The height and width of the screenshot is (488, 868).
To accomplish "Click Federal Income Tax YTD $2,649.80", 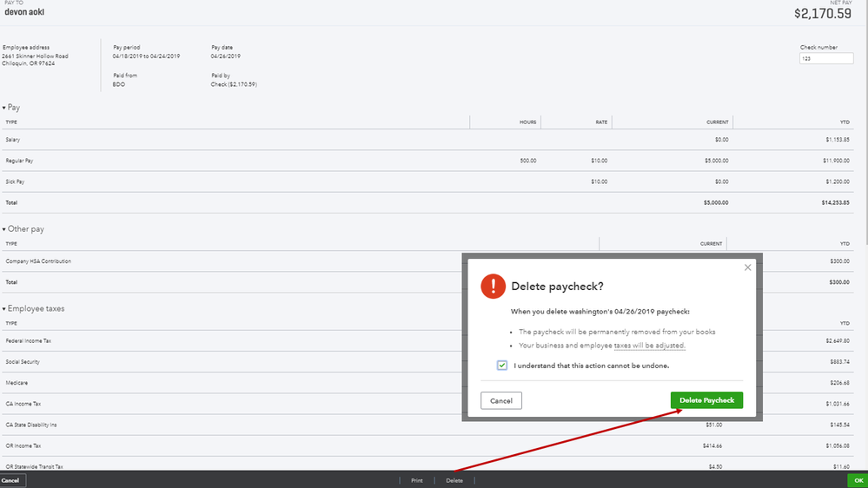I will 838,341.
